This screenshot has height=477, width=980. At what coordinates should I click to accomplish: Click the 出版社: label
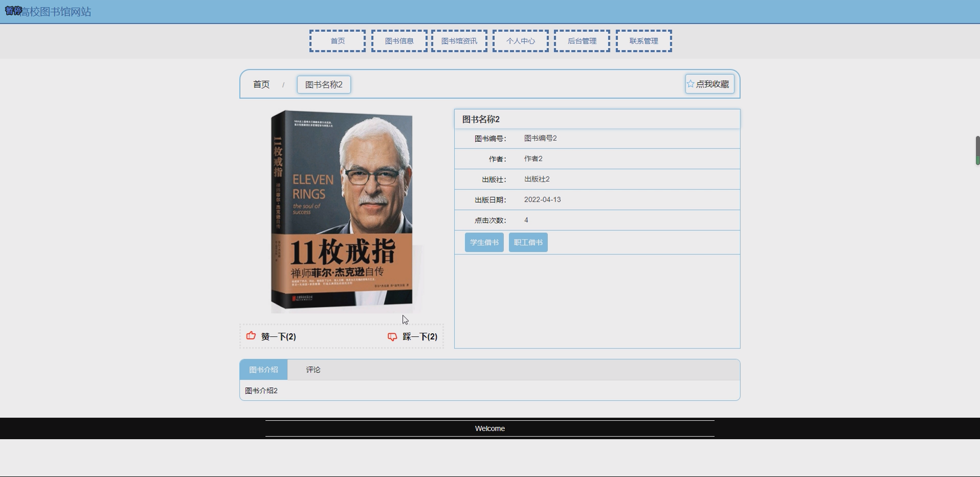pos(494,180)
